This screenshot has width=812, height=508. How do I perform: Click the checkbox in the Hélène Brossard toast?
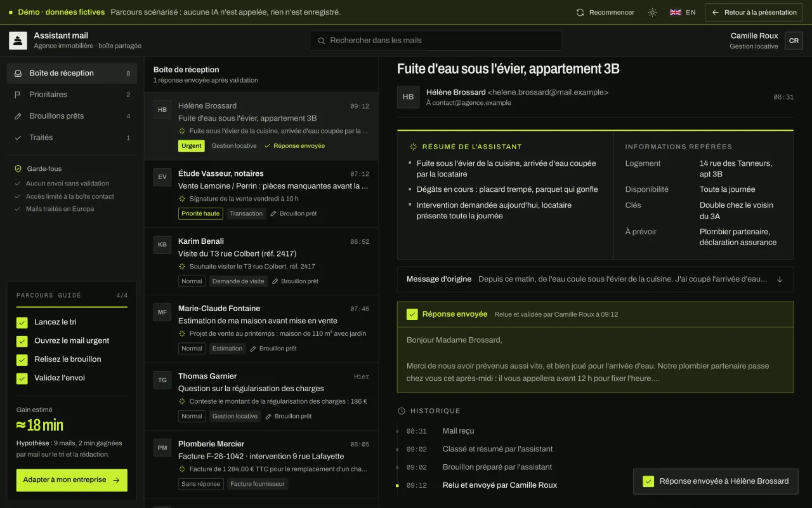coord(648,481)
